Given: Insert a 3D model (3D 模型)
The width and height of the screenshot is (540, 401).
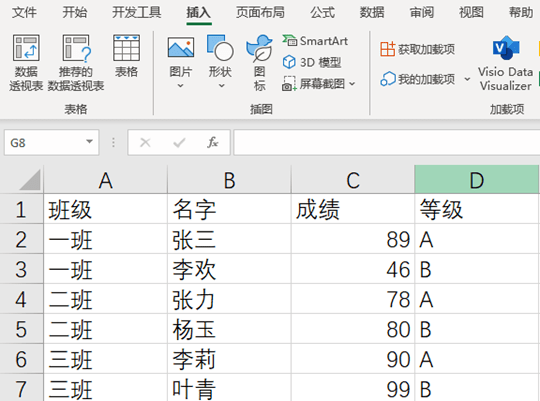Looking at the screenshot, I should click(x=312, y=62).
